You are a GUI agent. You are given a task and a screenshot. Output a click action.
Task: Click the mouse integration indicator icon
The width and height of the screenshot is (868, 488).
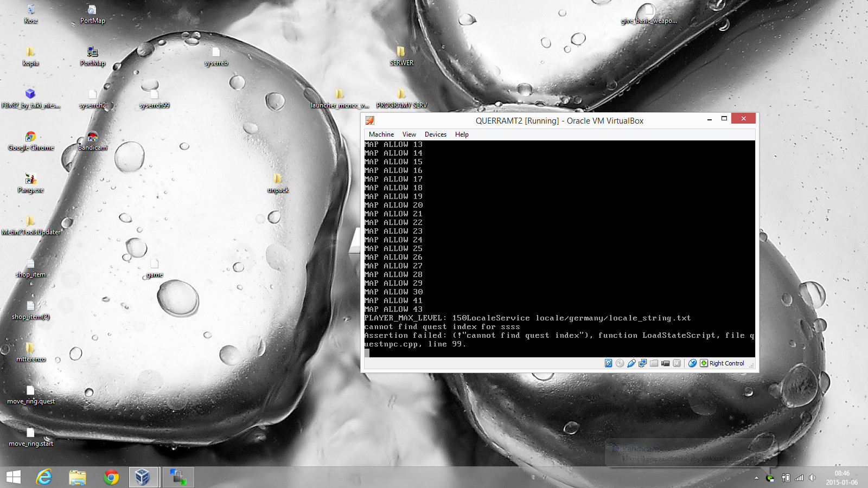click(692, 363)
